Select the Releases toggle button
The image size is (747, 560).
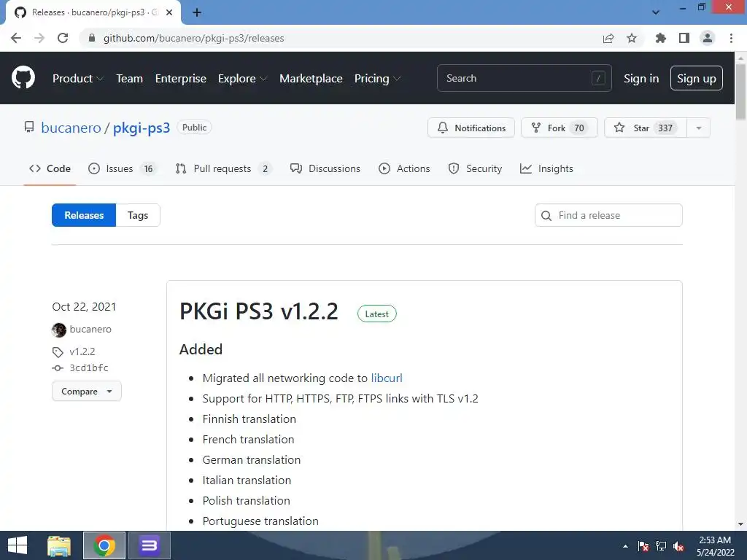click(84, 215)
